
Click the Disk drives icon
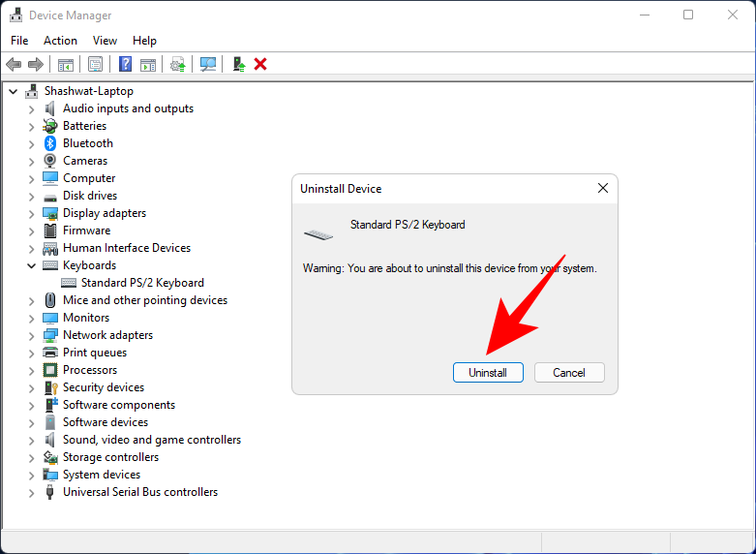coord(50,198)
